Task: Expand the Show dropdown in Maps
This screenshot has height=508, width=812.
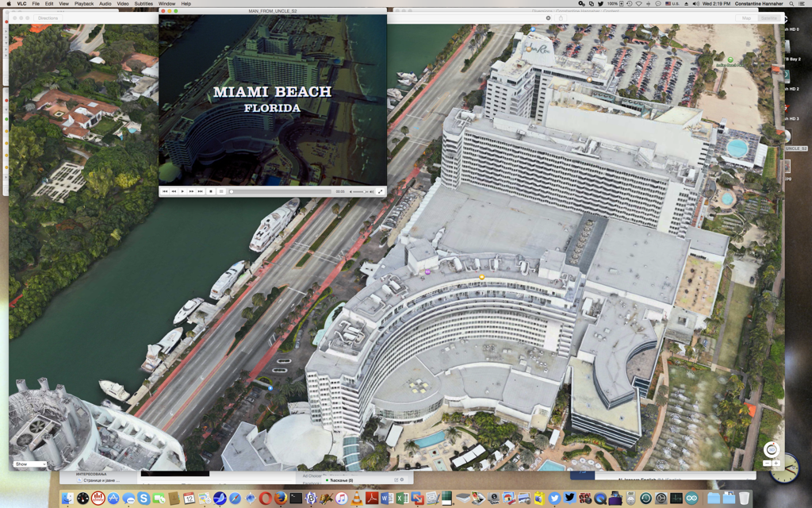Action: tap(30, 464)
